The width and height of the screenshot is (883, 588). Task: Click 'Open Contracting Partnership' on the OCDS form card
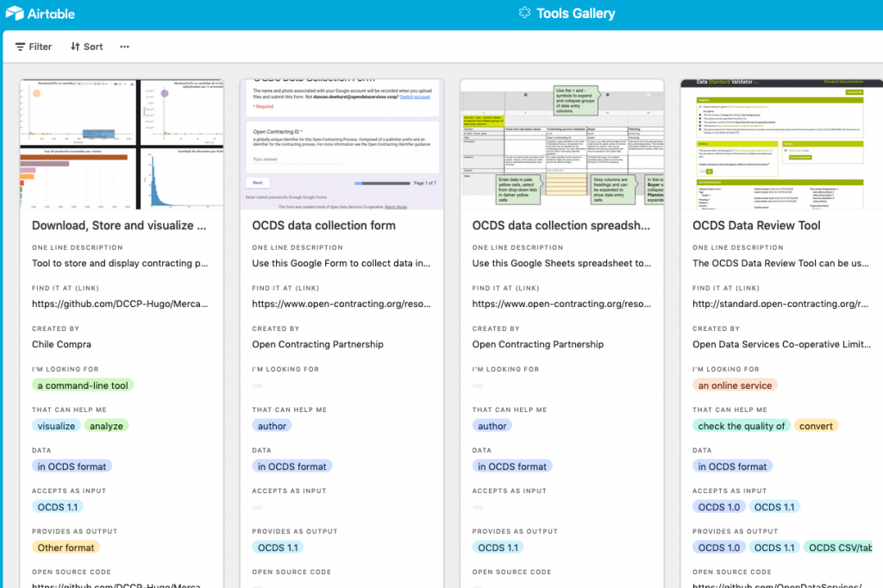[317, 344]
